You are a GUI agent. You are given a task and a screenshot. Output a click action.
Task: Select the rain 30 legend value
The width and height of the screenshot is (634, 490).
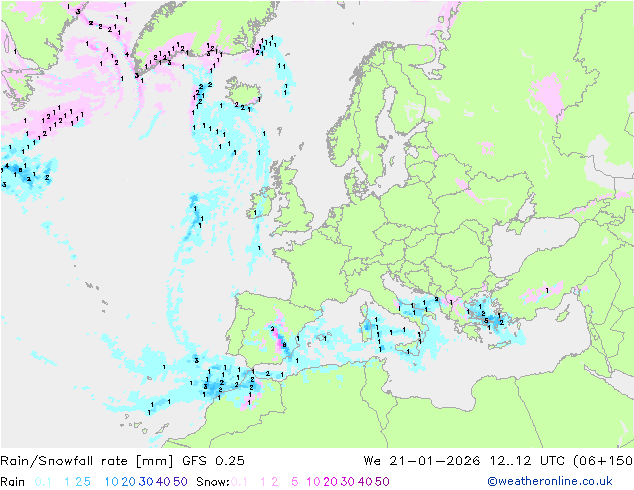coord(146,482)
